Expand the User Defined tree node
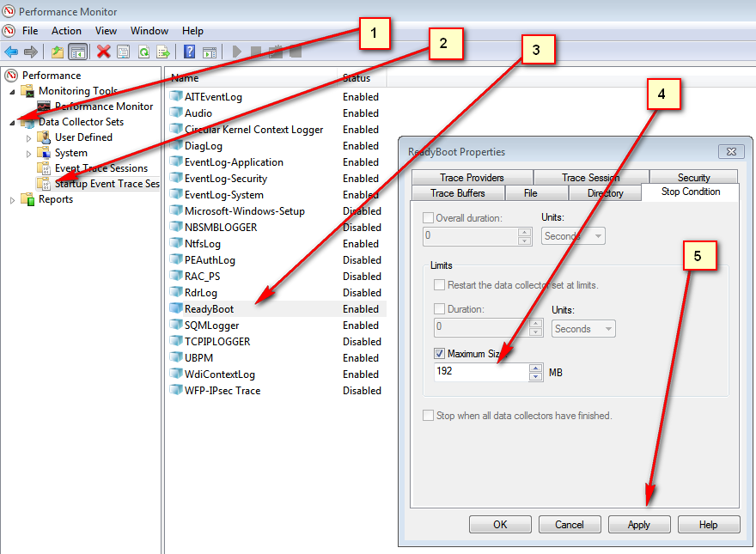Viewport: 756px width, 554px height. [28, 138]
